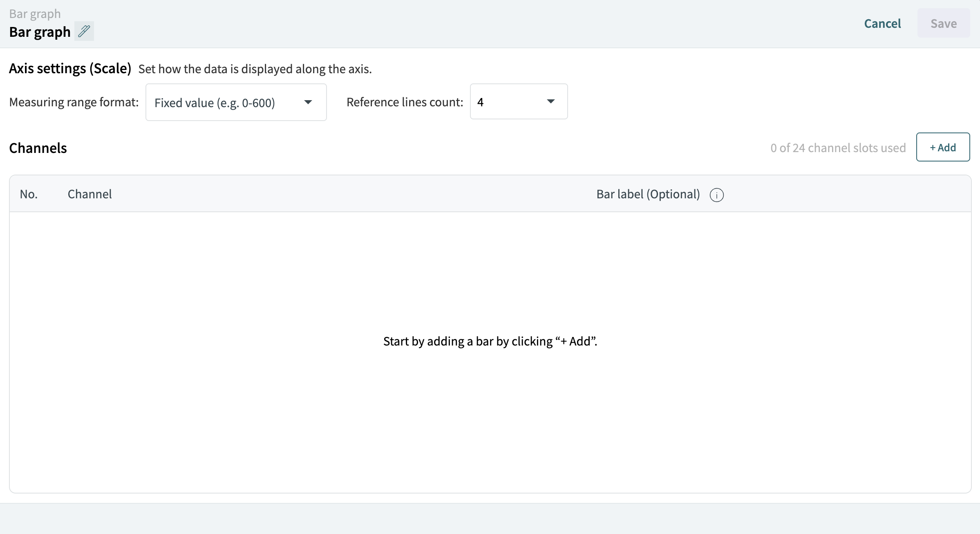The height and width of the screenshot is (534, 980).
Task: Click the Cancel button
Action: (x=882, y=23)
